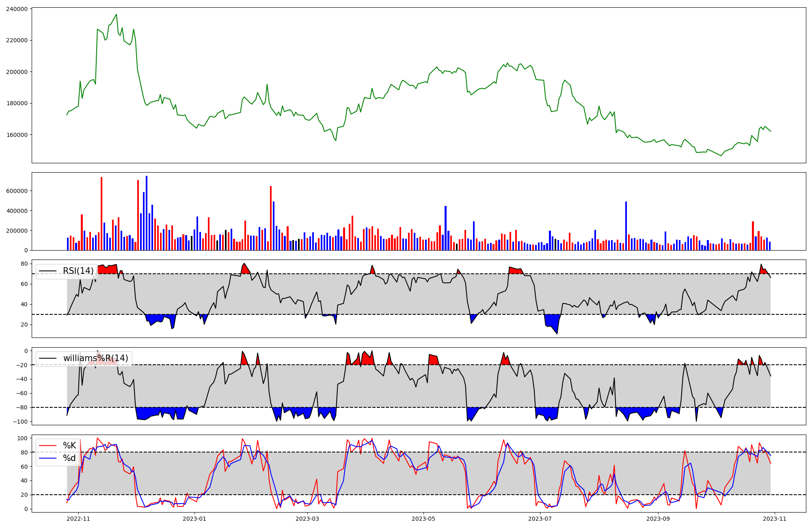Click the 240000 price axis tick label

(17, 9)
